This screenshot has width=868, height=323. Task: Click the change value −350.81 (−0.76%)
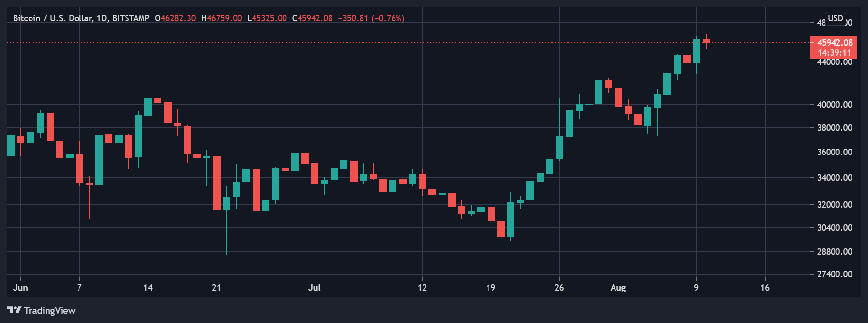point(371,18)
